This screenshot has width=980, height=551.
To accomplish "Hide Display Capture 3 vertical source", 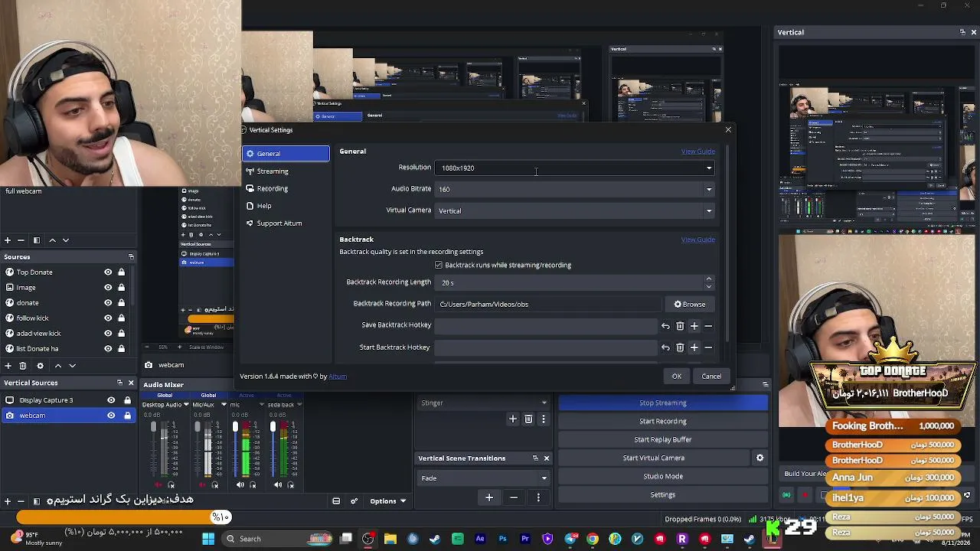I will (x=111, y=400).
